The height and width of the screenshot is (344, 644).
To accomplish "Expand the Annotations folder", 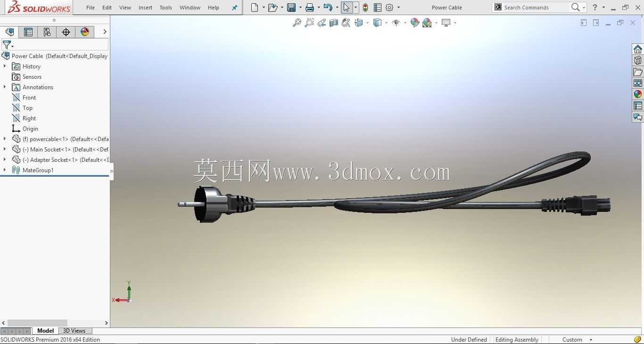I will click(x=5, y=87).
